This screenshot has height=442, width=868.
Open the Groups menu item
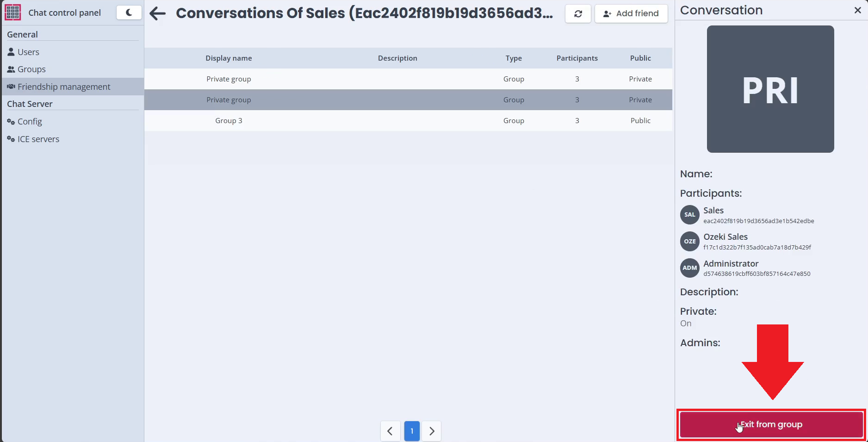[x=31, y=69]
